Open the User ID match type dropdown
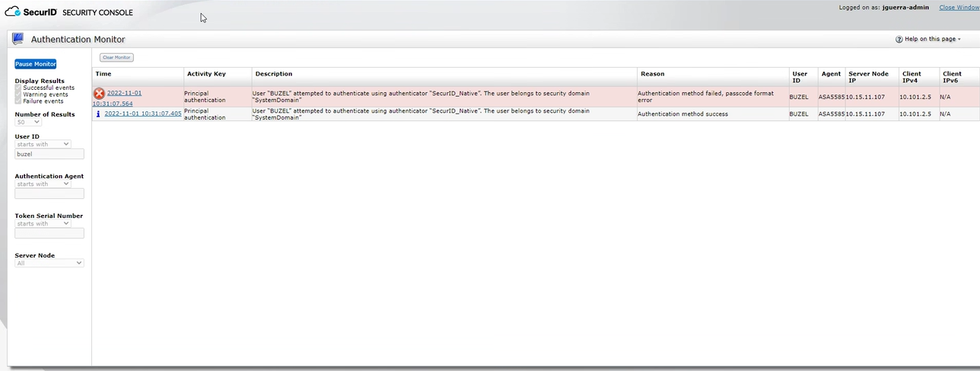 point(43,144)
